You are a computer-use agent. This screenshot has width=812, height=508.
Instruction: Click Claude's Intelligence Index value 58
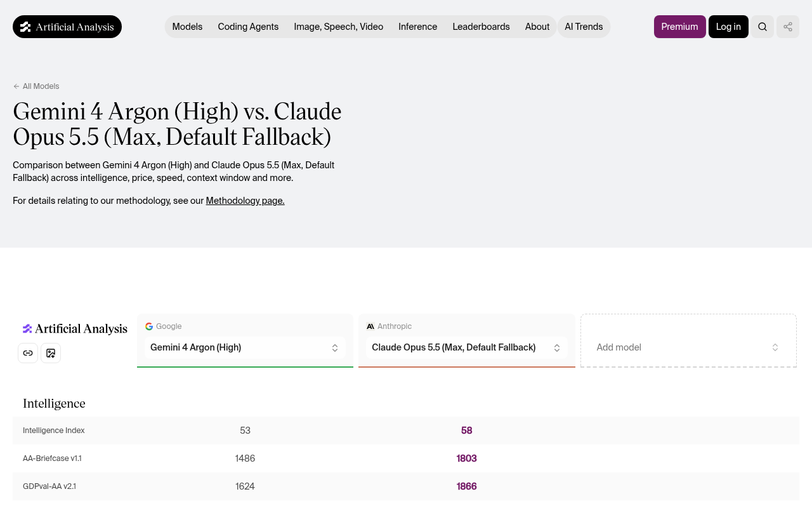[467, 431]
